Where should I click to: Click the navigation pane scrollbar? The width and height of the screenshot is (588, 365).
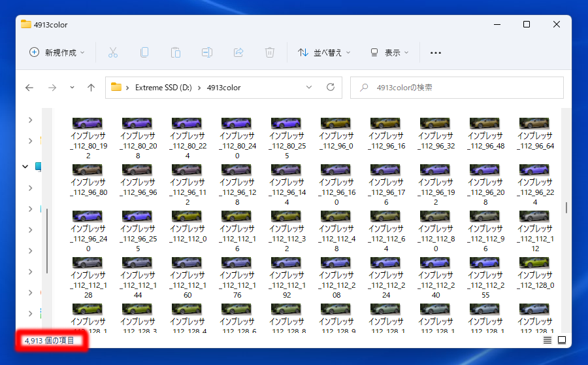tap(47, 241)
